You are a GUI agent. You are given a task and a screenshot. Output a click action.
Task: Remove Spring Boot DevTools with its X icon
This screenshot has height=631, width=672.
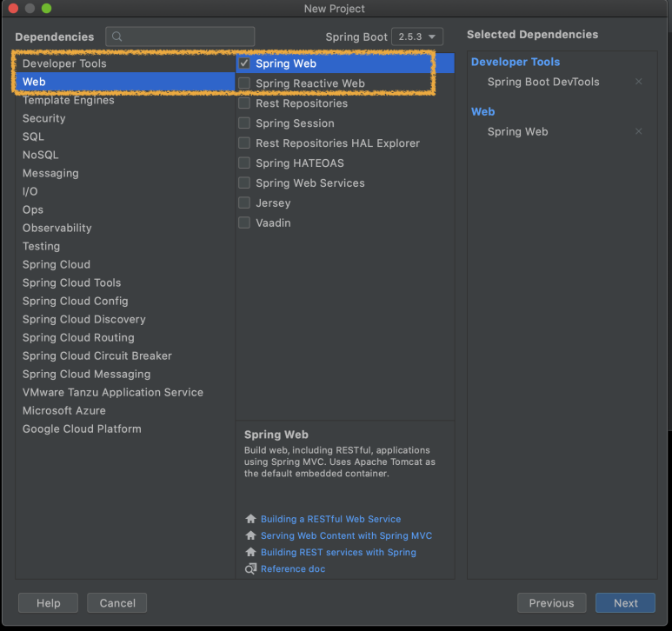click(639, 82)
